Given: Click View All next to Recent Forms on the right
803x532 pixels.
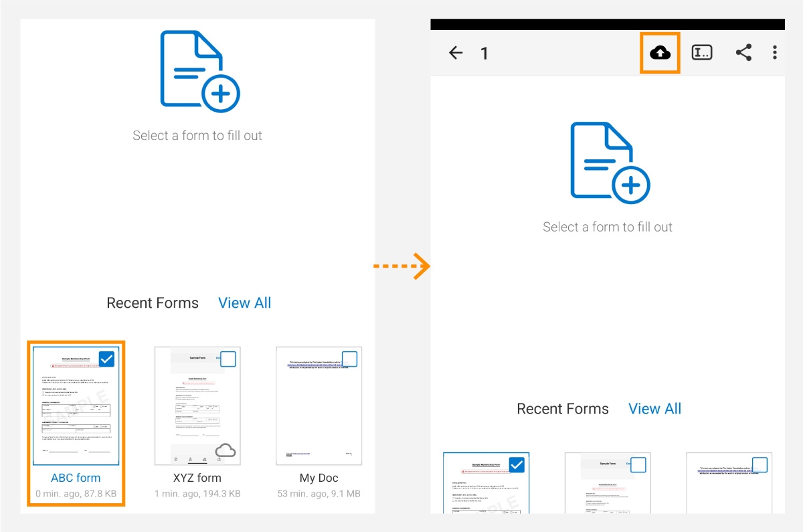Looking at the screenshot, I should 654,408.
